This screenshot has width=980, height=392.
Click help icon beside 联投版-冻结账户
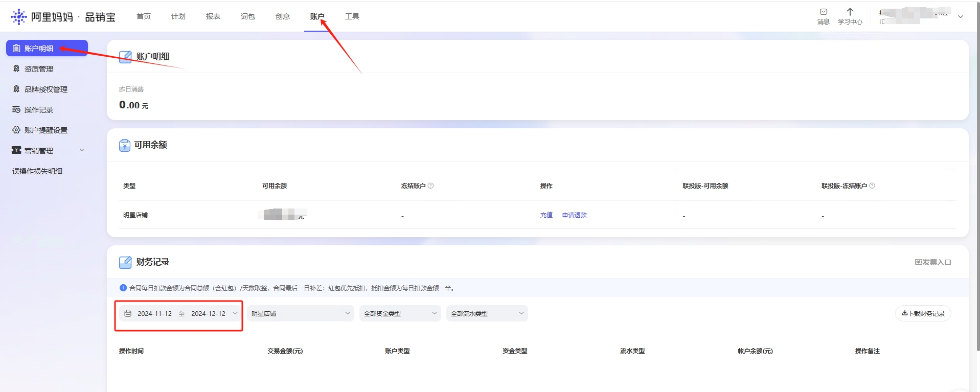point(872,186)
